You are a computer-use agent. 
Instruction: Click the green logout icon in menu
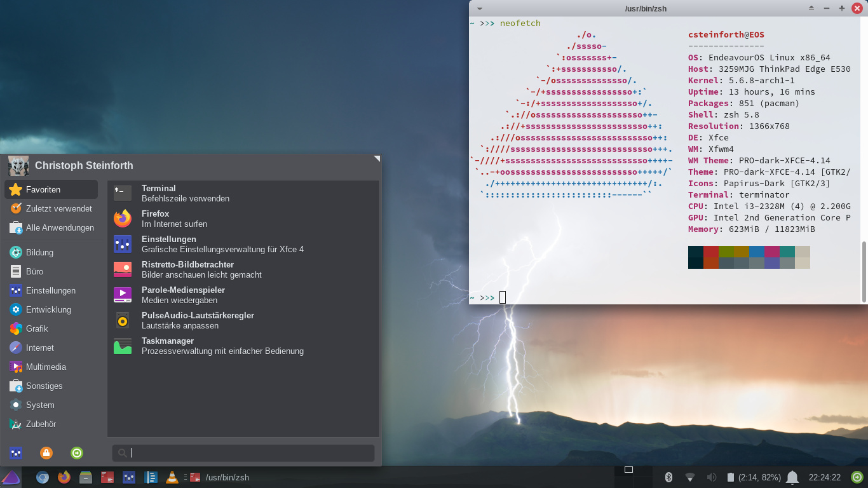tap(77, 453)
